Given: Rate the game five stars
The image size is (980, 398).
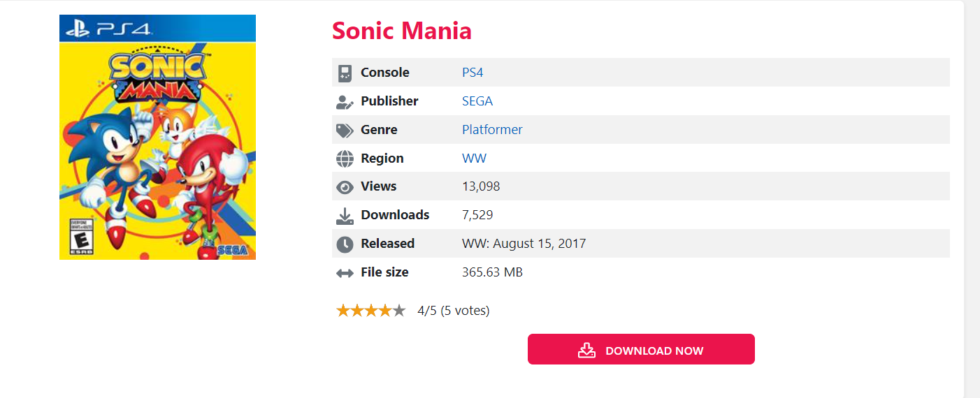Looking at the screenshot, I should click(x=399, y=311).
